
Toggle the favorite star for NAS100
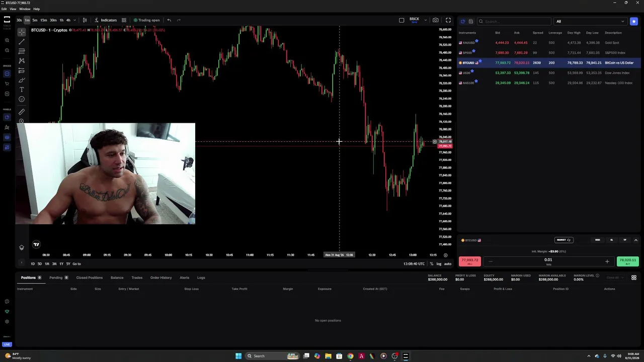point(475,81)
